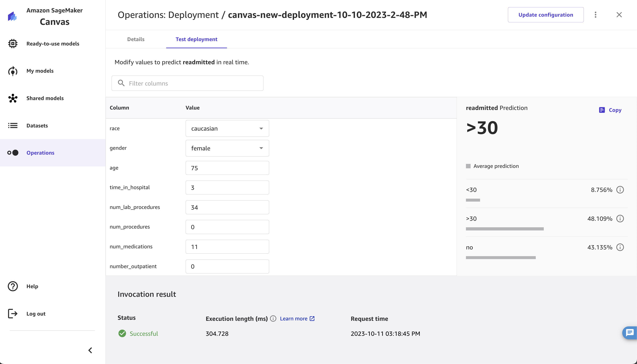Navigate to Datasets section
Screen dimensions: 637x364
click(37, 125)
